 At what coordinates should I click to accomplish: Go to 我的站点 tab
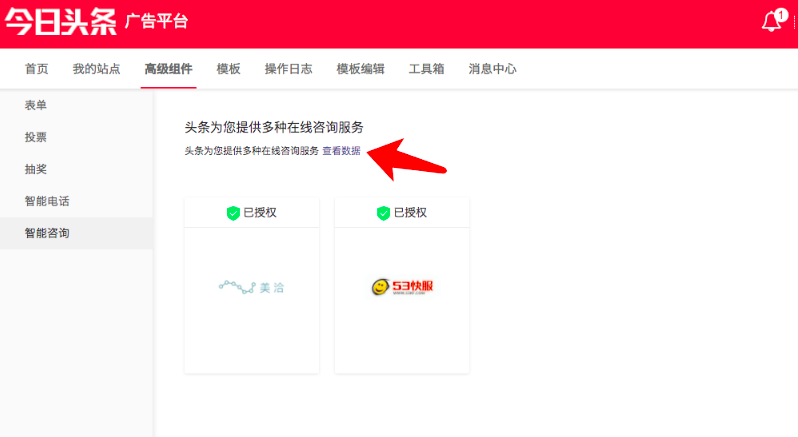(96, 69)
